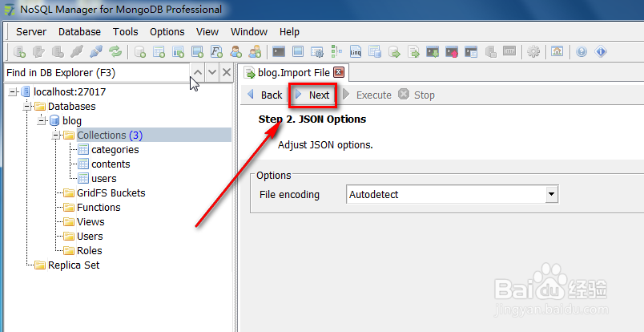644x332 pixels.
Task: Click the table-with-database toolbar icon
Action: [375, 51]
